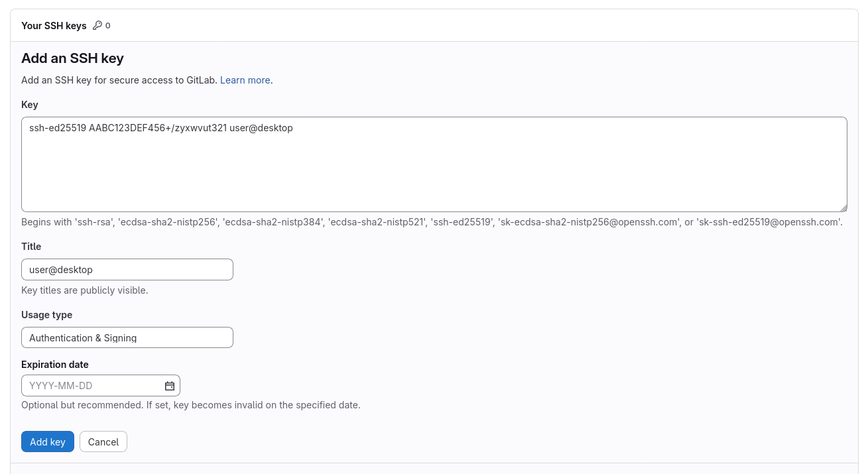The width and height of the screenshot is (868, 474).
Task: Click the Key titles are publicly visible text
Action: point(84,290)
